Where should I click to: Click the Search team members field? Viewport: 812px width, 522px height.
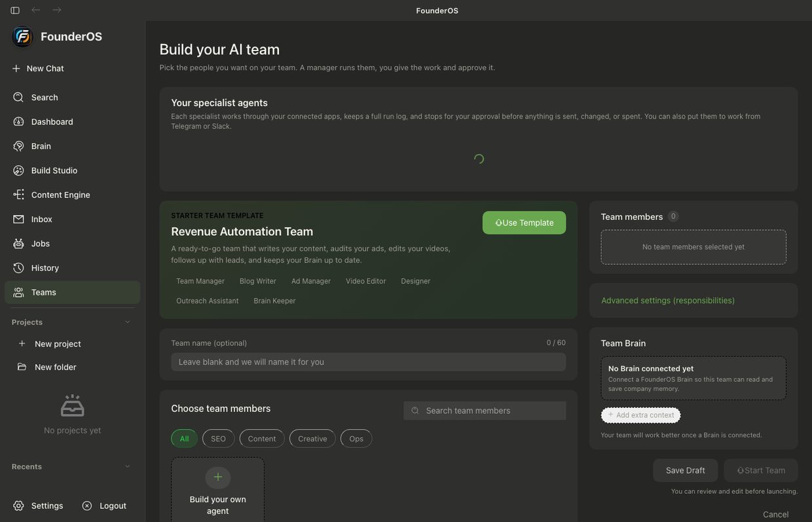click(x=485, y=411)
